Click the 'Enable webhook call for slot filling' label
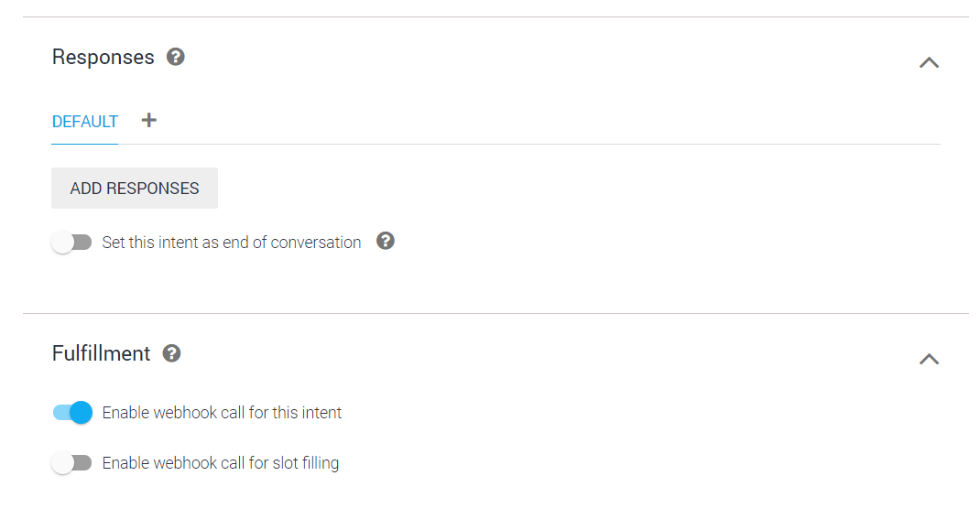The image size is (980, 519). 221,463
